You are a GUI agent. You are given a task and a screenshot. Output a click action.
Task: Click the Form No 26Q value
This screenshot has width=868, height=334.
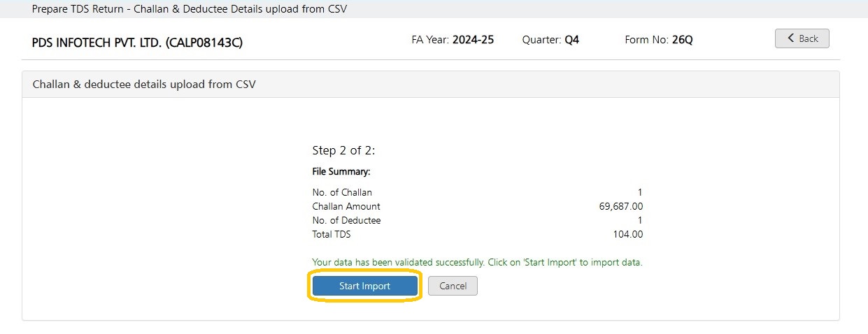[x=682, y=40]
